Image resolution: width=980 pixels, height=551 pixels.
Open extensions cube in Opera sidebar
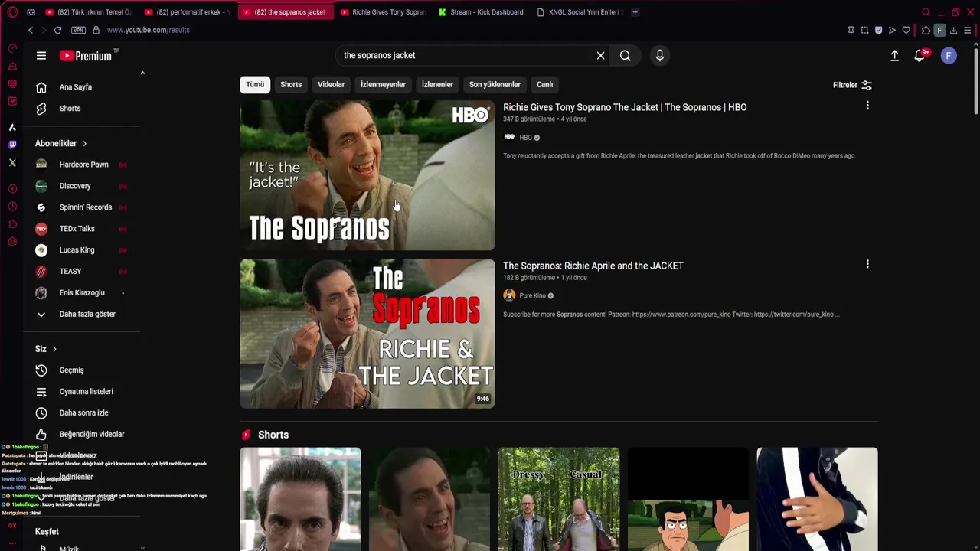(x=12, y=224)
